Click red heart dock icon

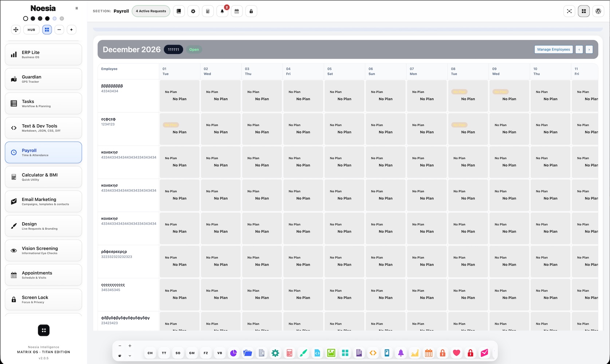coord(457,353)
